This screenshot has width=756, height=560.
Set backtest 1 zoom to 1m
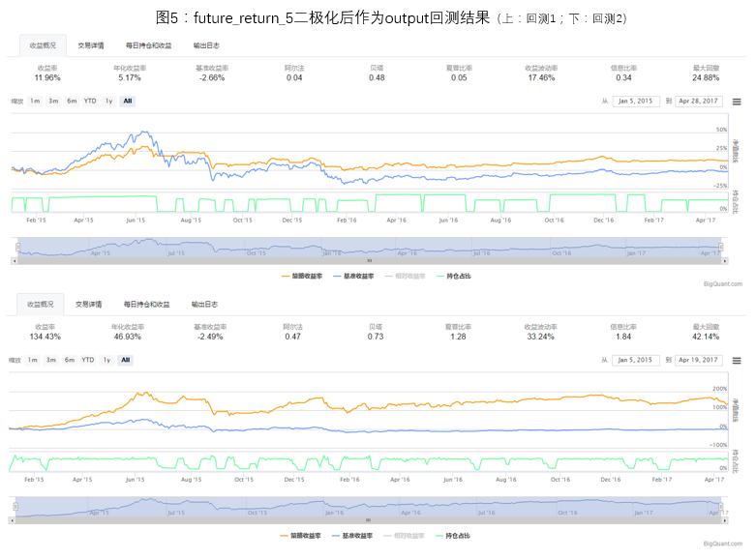tap(35, 102)
